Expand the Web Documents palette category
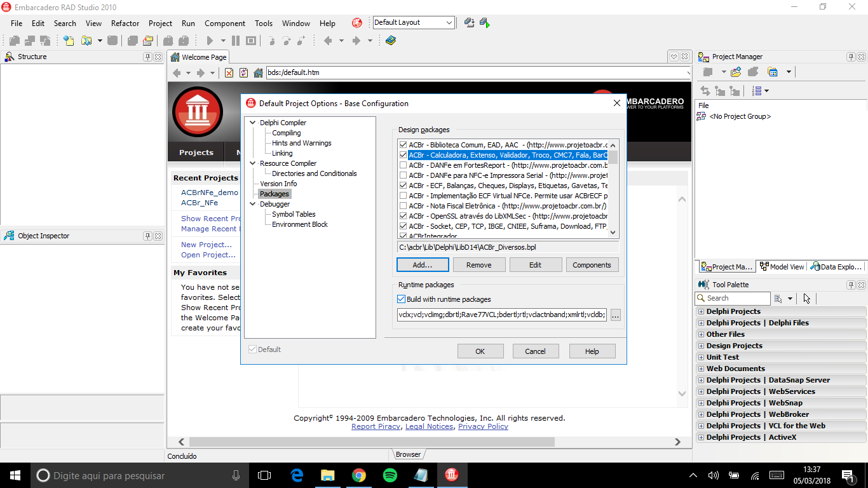This screenshot has height=488, width=868. click(x=701, y=369)
